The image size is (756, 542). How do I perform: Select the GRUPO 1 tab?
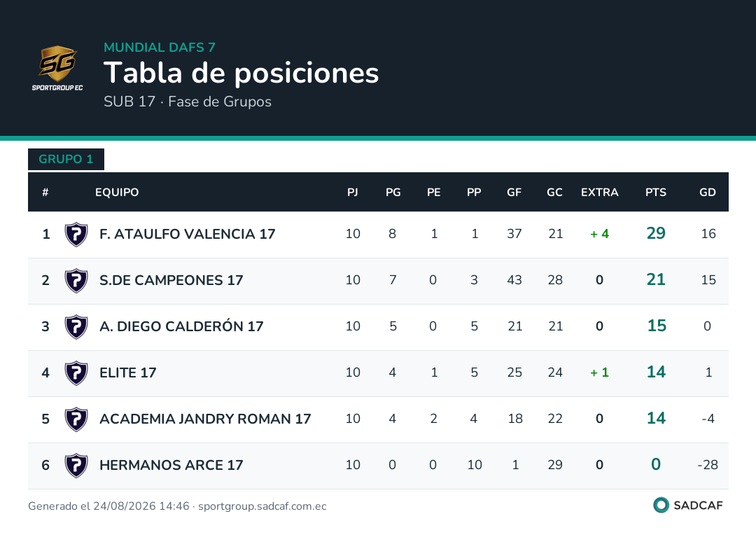coord(66,159)
